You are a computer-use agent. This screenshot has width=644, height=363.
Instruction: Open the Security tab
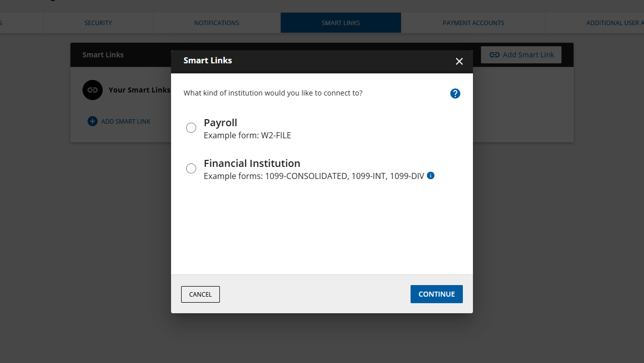(98, 23)
